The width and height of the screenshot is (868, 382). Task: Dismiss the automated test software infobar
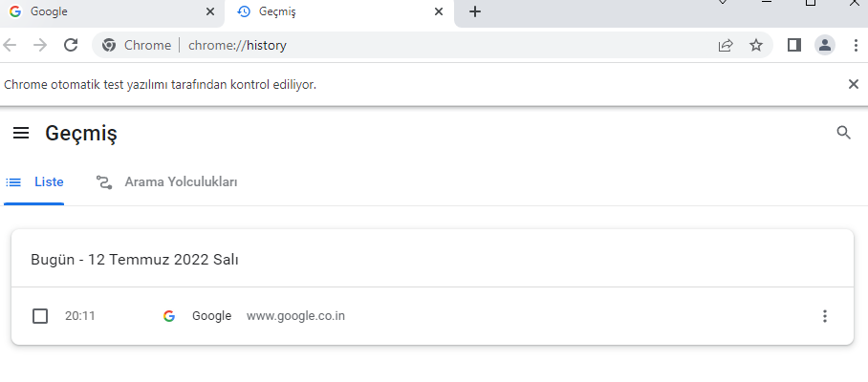(x=854, y=84)
